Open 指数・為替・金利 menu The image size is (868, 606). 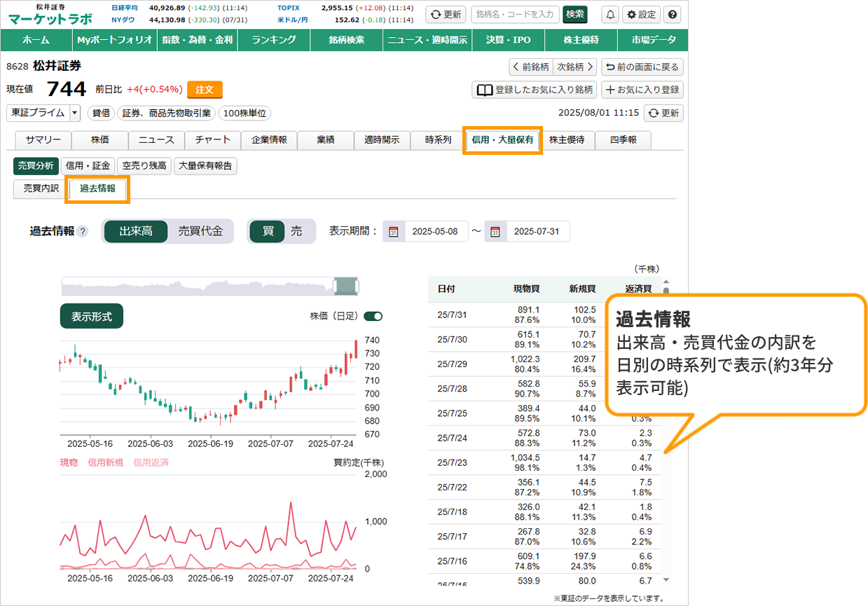[x=196, y=40]
